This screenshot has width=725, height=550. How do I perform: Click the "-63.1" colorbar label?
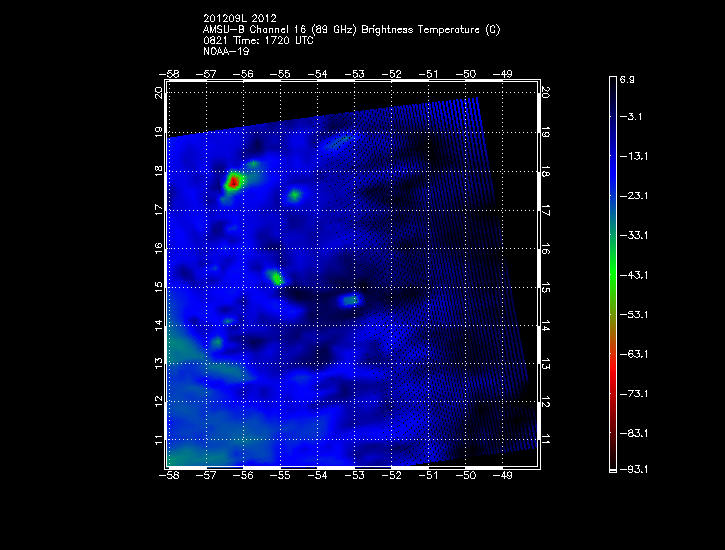pyautogui.click(x=633, y=354)
